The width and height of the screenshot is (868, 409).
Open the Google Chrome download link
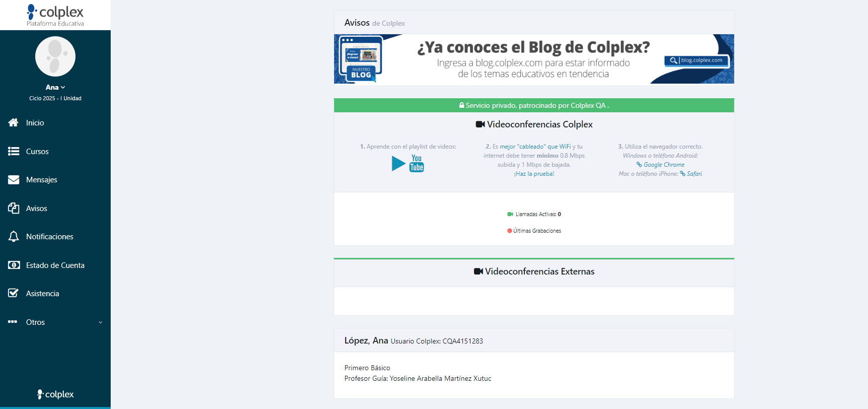coord(660,165)
